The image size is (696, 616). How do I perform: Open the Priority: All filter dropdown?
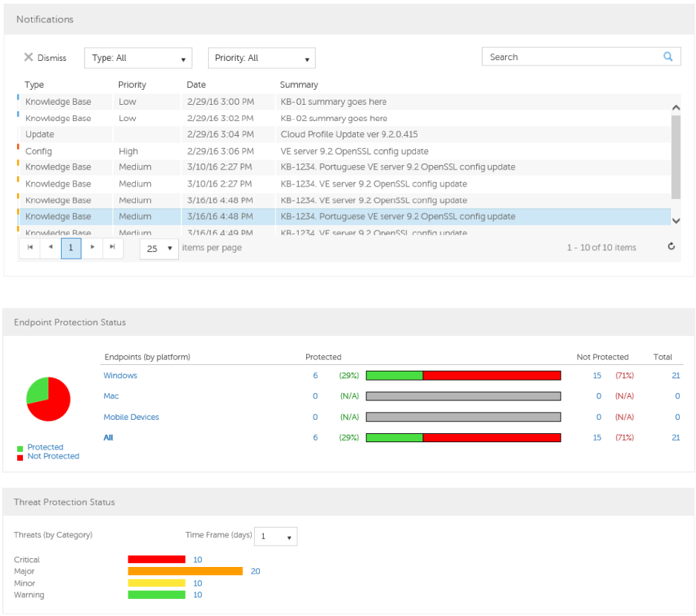pyautogui.click(x=261, y=58)
